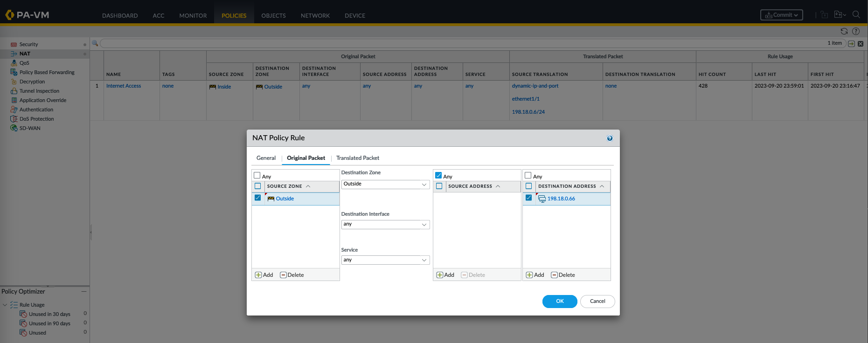Viewport: 868px width, 343px height.
Task: Click the help icon in NAT Policy Rule dialog
Action: 610,138
